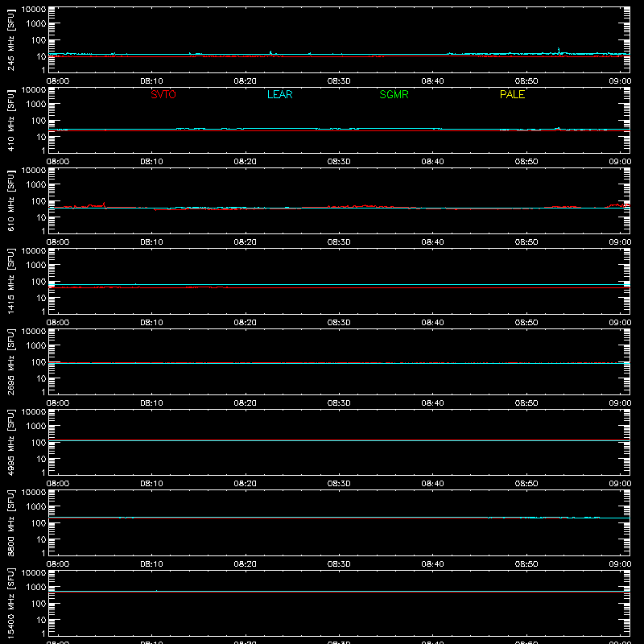
Task: Select the 15400 MHz [SFU] axis label
Action: pyautogui.click(x=10, y=603)
